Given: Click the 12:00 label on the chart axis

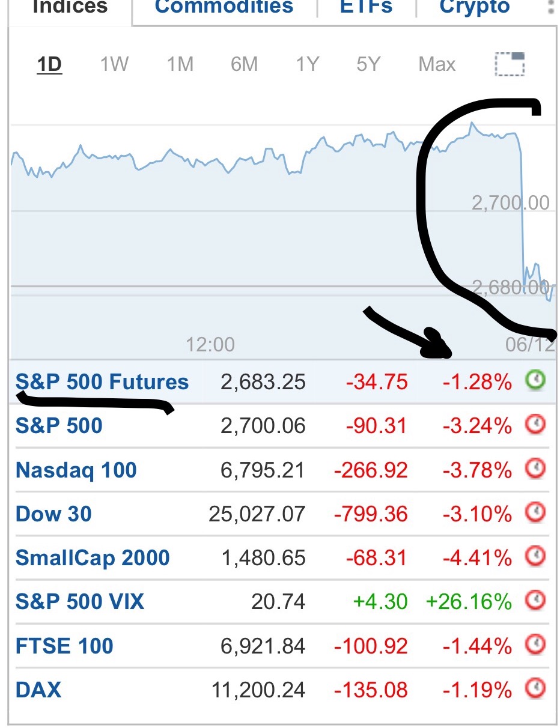Looking at the screenshot, I should coord(210,345).
